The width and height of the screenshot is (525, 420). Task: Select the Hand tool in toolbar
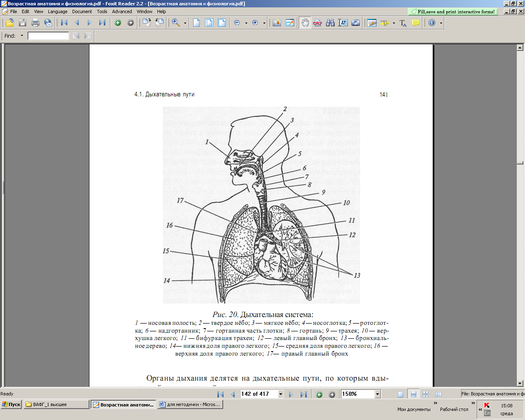304,23
